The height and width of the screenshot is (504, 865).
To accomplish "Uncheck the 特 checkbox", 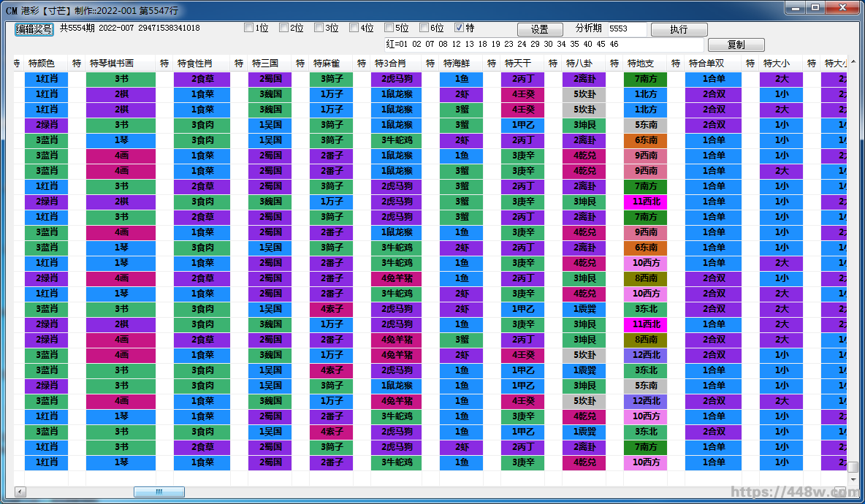I will click(459, 28).
